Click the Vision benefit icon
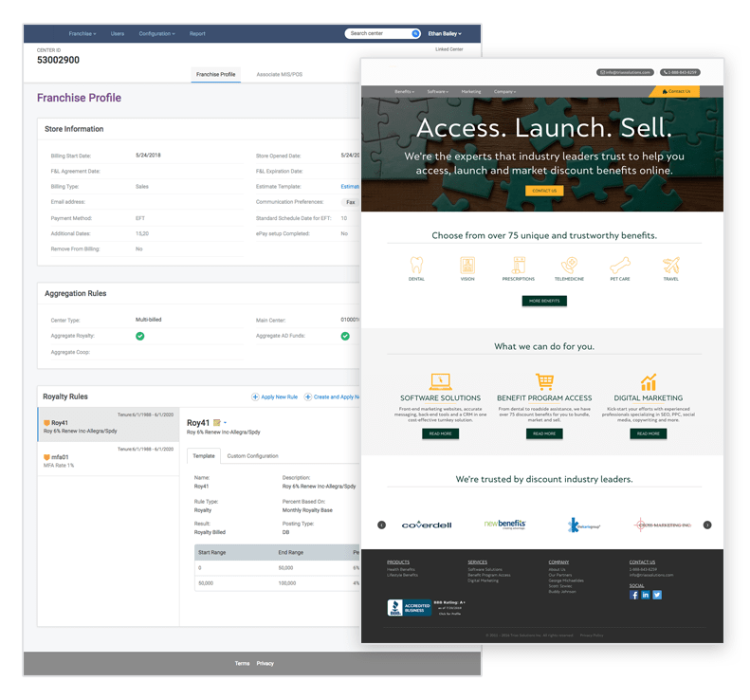 click(467, 265)
